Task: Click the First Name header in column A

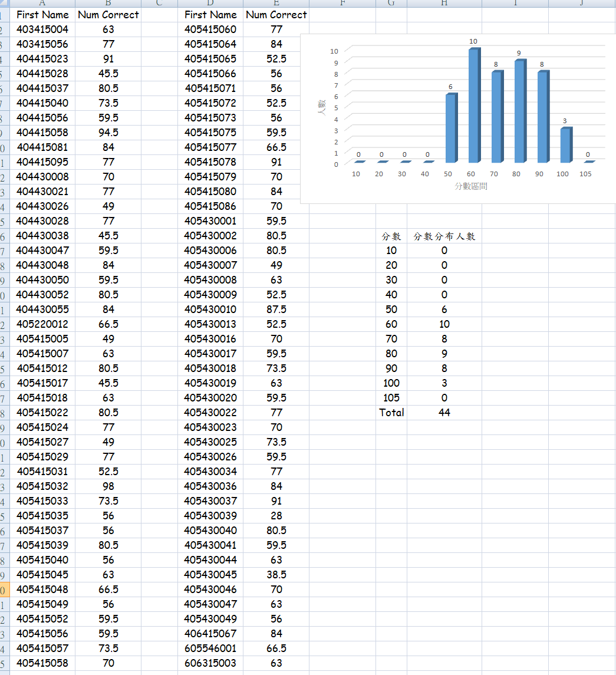Action: pyautogui.click(x=42, y=15)
